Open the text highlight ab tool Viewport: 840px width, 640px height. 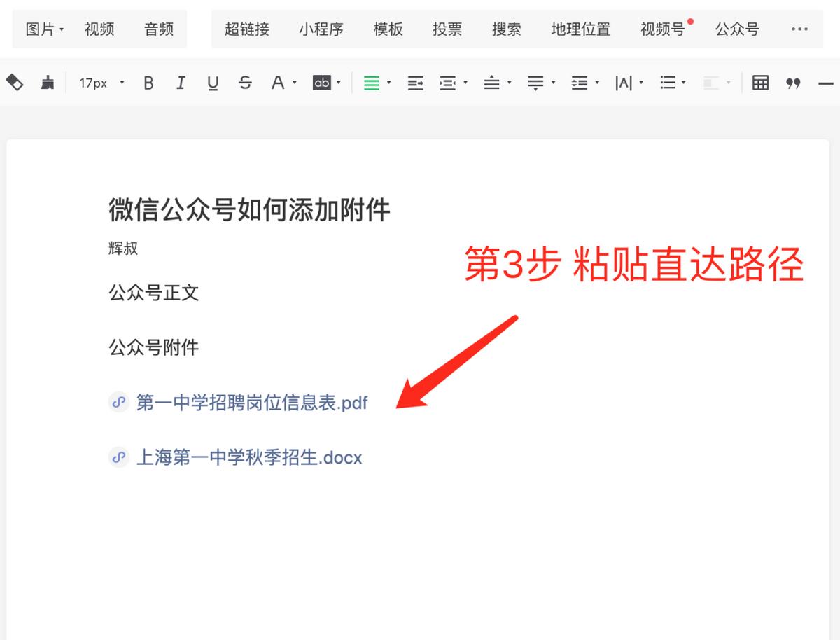(322, 82)
